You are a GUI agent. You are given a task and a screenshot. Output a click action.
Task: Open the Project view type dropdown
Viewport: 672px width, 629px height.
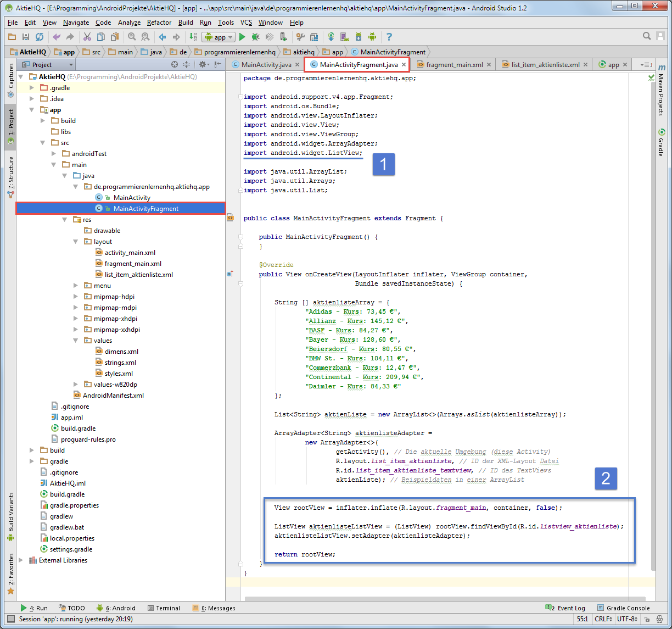45,64
